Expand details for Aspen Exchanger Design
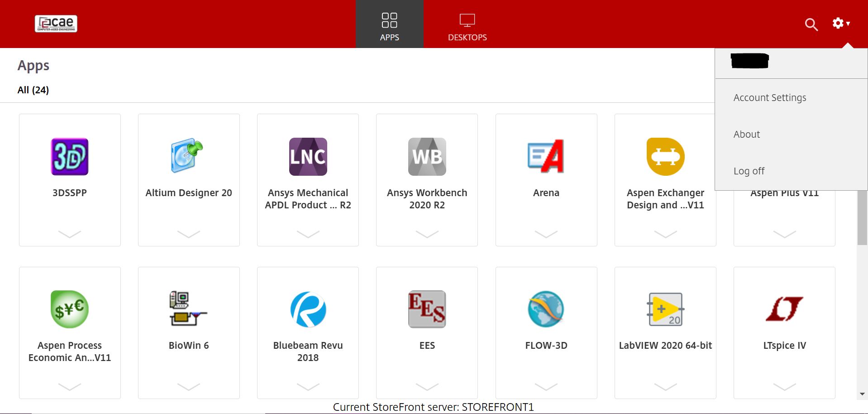868x414 pixels. click(665, 234)
